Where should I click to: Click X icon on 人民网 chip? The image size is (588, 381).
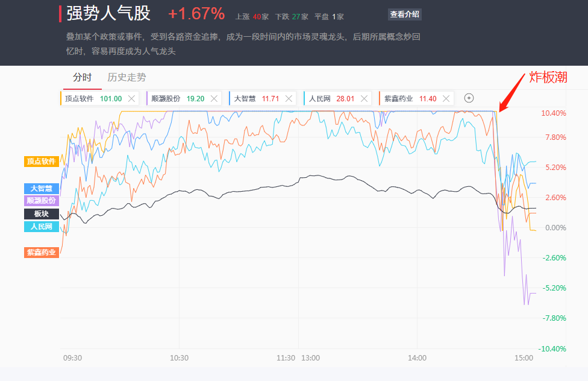point(364,98)
